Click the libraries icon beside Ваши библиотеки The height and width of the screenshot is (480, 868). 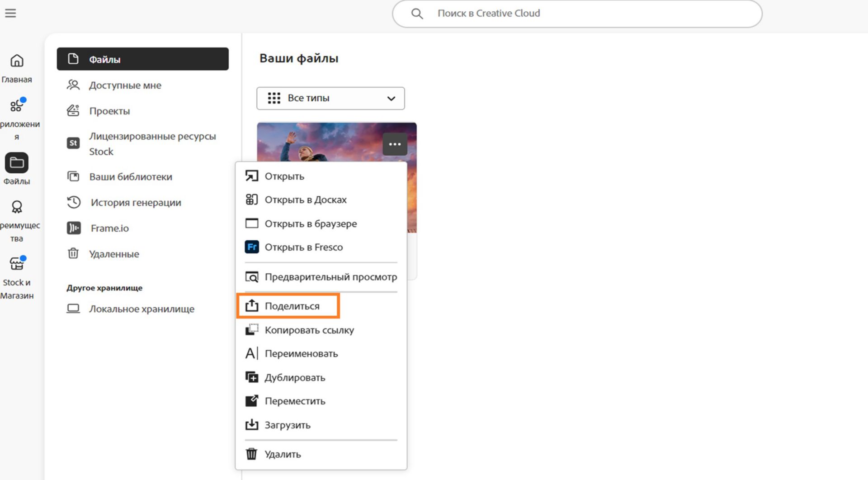point(73,176)
